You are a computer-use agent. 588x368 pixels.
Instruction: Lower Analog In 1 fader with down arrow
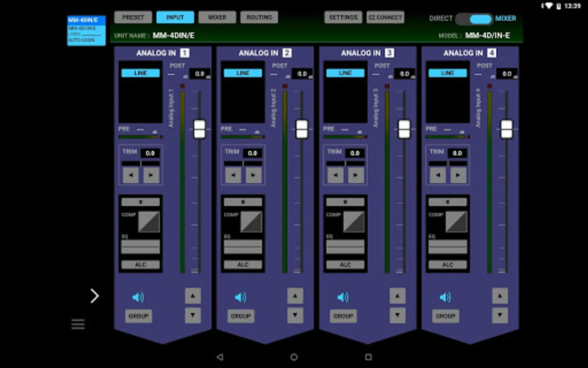pyautogui.click(x=193, y=315)
